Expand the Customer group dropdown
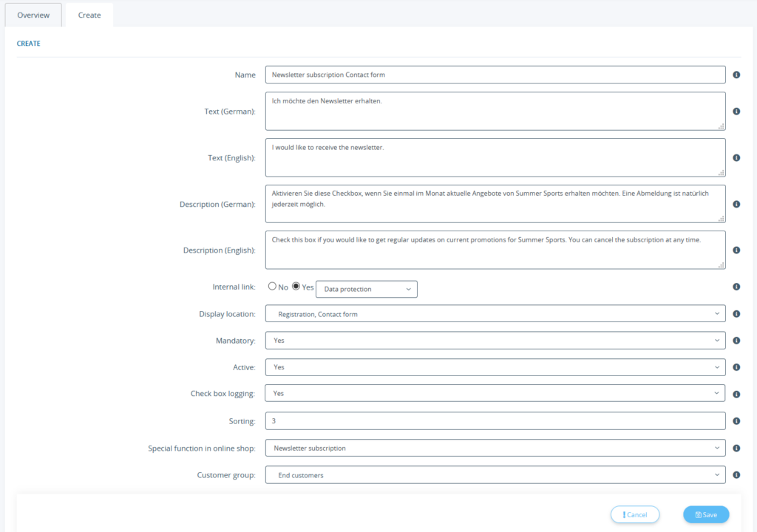The height and width of the screenshot is (532, 757). click(494, 474)
